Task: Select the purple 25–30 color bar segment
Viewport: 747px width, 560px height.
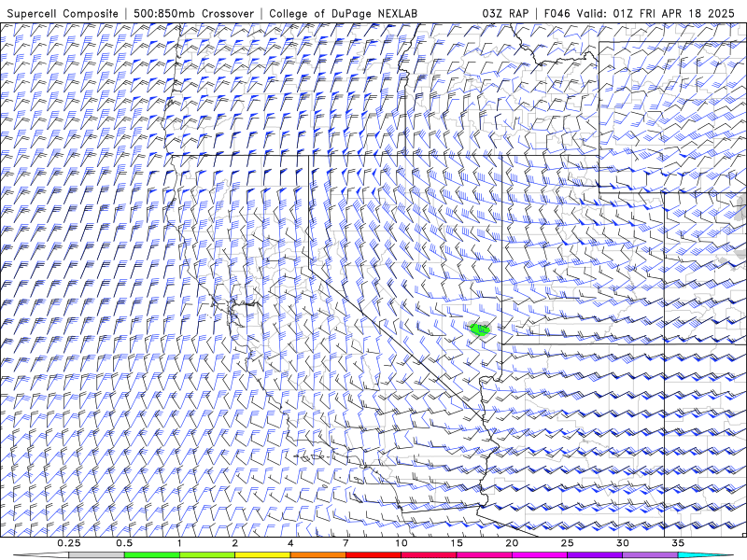Action: click(x=595, y=555)
